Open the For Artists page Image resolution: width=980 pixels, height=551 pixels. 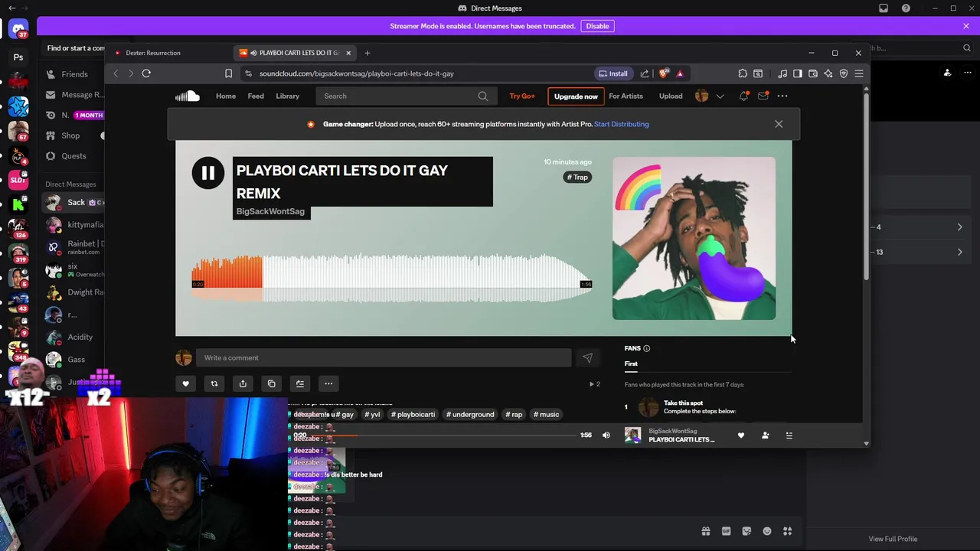coord(626,96)
